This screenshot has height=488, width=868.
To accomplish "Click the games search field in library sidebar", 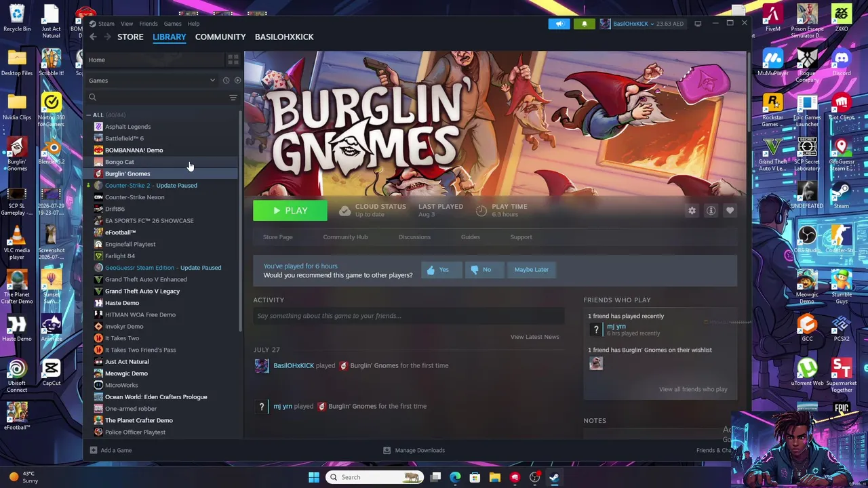I will [x=159, y=98].
